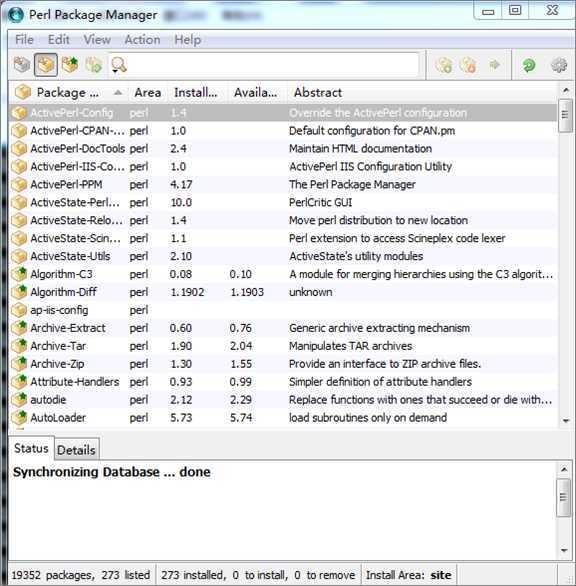Open Preferences with the gear icon
The width and height of the screenshot is (576, 586).
tap(559, 65)
